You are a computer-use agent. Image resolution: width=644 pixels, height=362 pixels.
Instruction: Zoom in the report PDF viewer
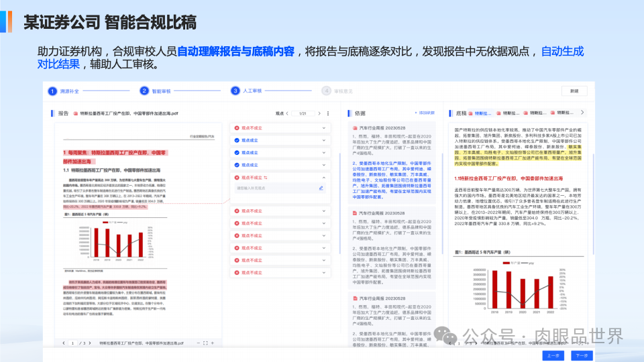213,343
